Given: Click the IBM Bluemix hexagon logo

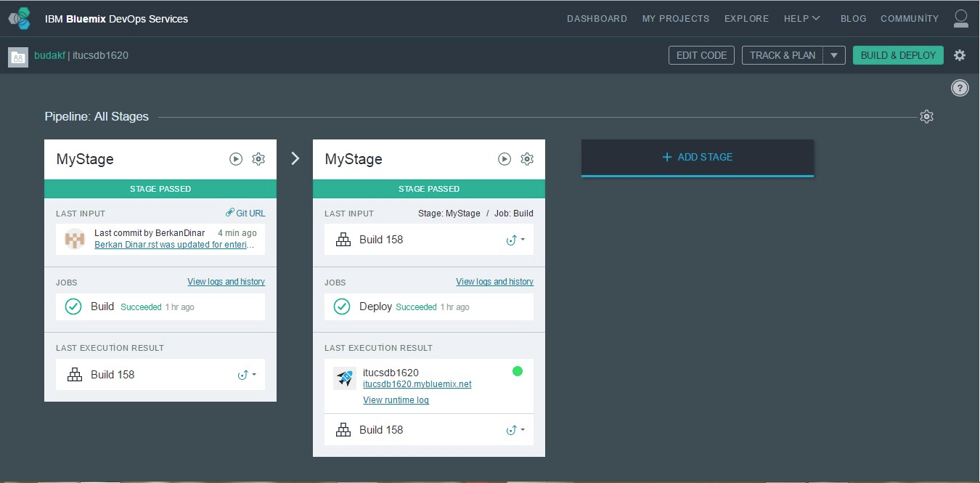Looking at the screenshot, I should 20,18.
